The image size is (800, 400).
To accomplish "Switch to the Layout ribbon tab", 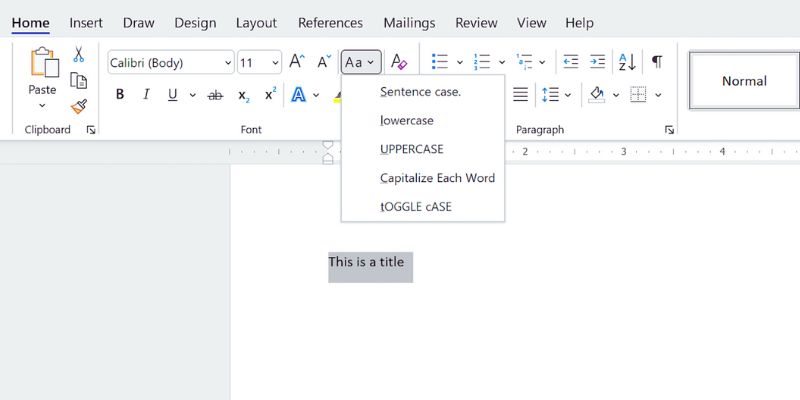I will coord(256,22).
